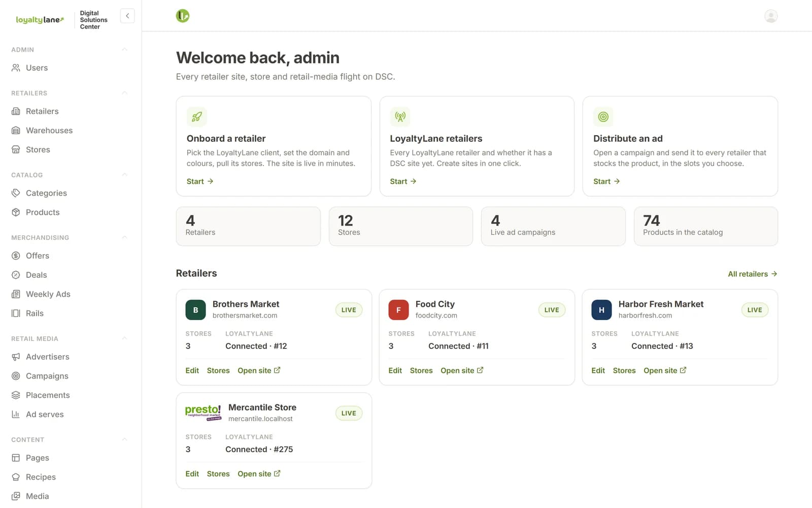Viewport: 812px width, 508px height.
Task: Open site for Food City
Action: 462,370
